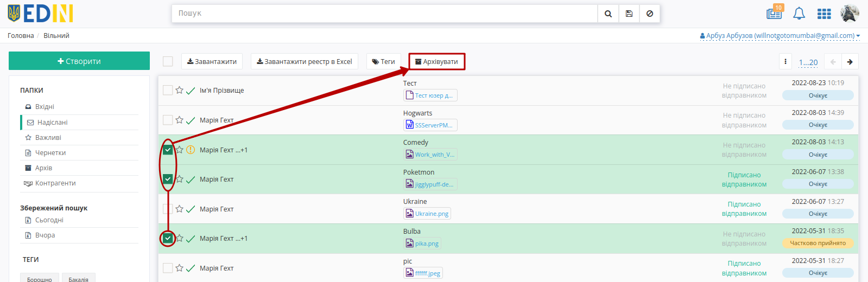
Task: Click the Архівувати button
Action: point(437,62)
